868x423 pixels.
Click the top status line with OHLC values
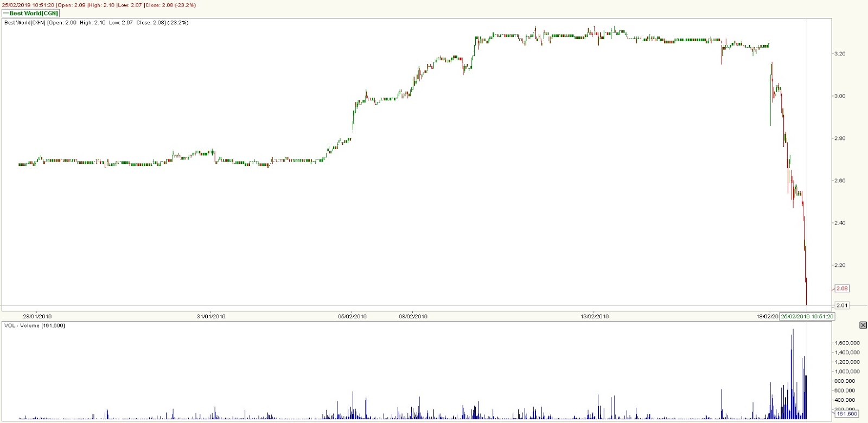(99, 5)
